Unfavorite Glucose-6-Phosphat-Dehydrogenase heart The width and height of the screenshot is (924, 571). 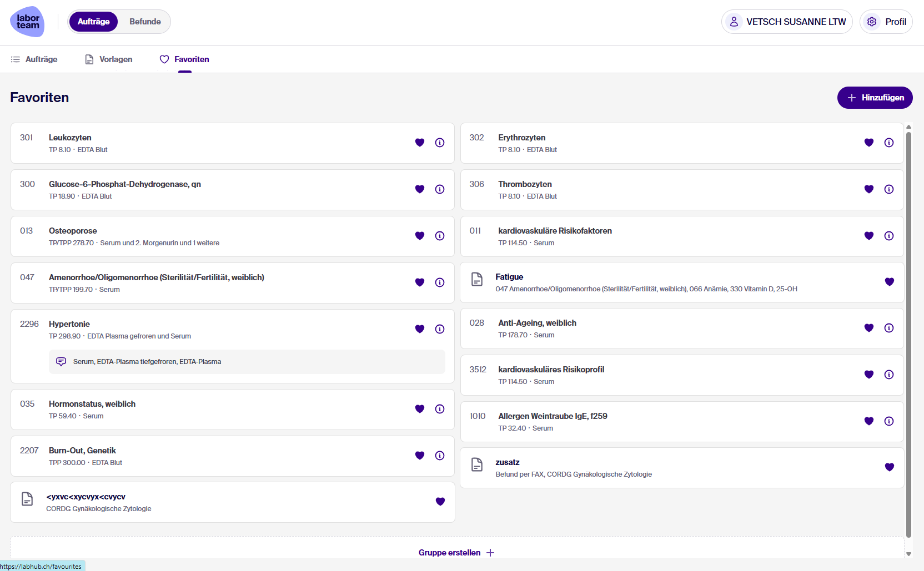(x=420, y=189)
